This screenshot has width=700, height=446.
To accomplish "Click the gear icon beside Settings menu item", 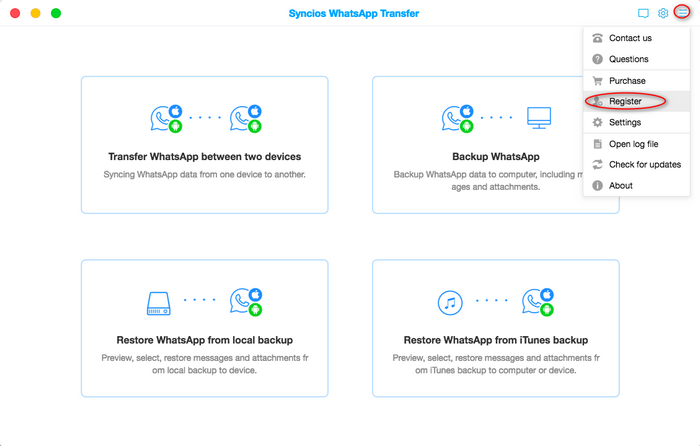I will [x=597, y=122].
